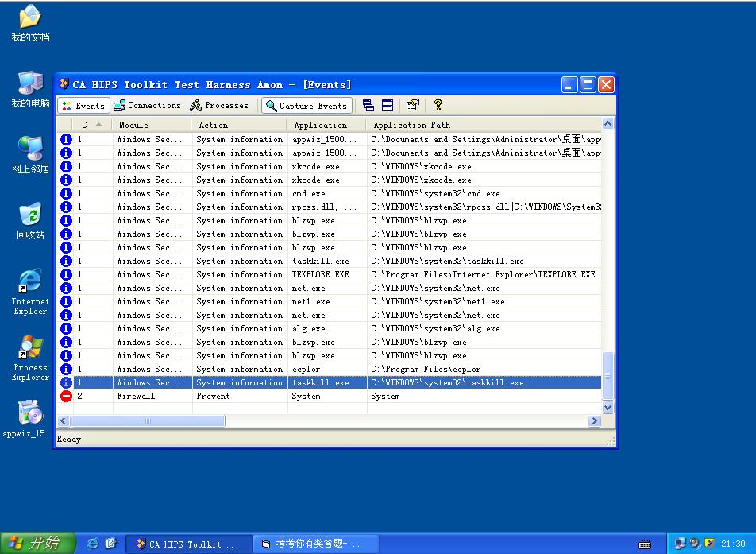Show the Processes view
Viewport: 756px width, 554px height.
[x=219, y=105]
